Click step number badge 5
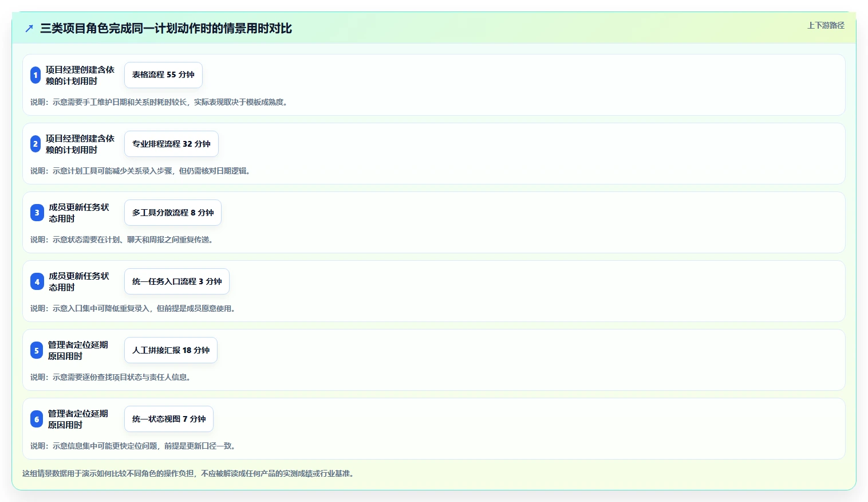The image size is (868, 502). point(37,350)
